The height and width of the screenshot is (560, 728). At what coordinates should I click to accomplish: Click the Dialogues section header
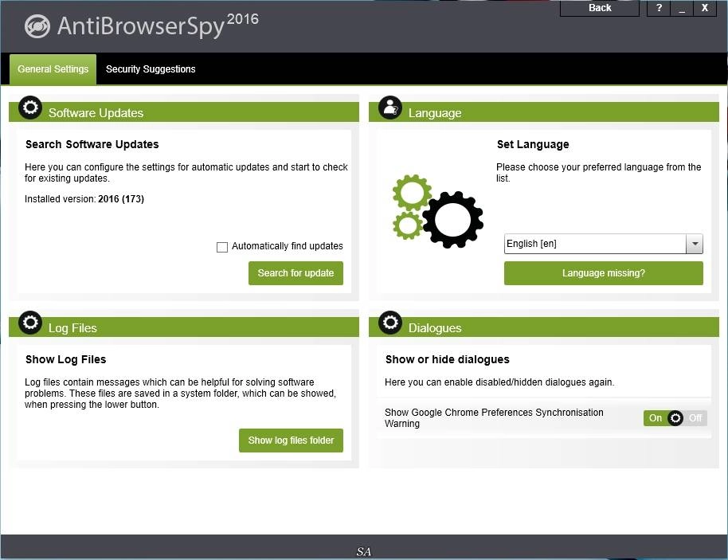point(544,327)
